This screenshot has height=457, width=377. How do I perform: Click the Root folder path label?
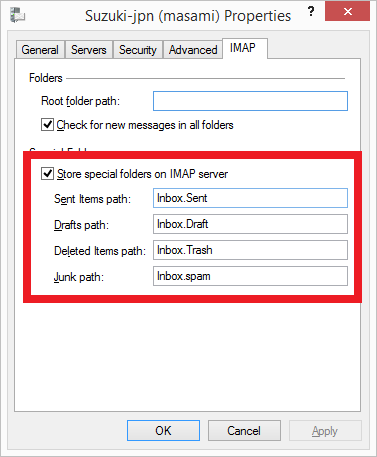click(x=80, y=101)
